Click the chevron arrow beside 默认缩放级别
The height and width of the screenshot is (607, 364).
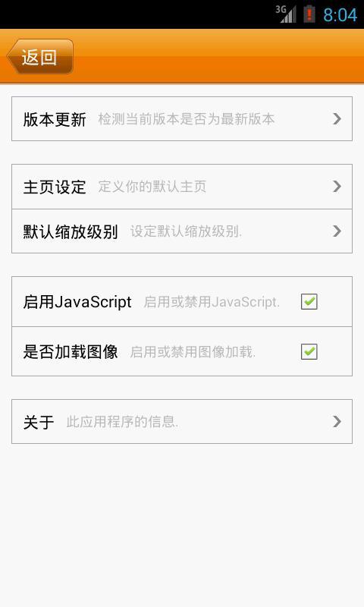point(337,231)
